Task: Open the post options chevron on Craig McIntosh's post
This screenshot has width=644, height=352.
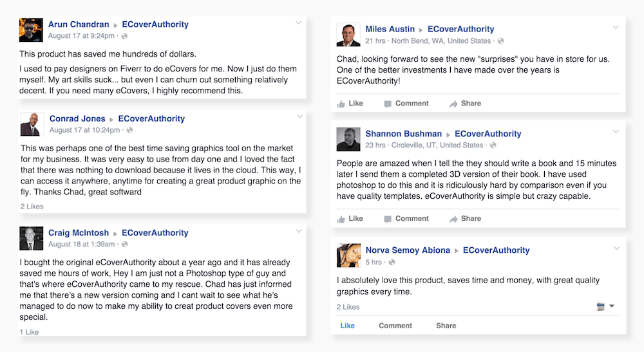Action: tap(298, 231)
